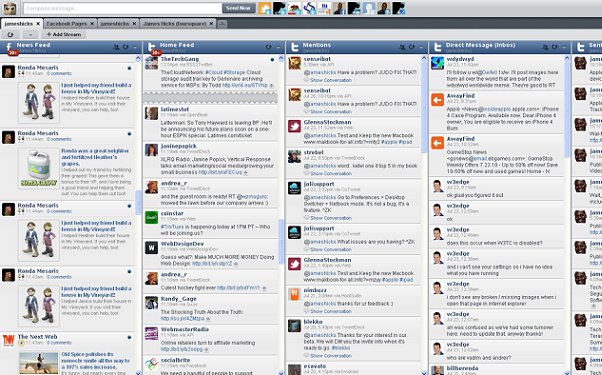Click the w3edge 'ok glad you figured it out' message
602x375 pixels.
(x=475, y=195)
